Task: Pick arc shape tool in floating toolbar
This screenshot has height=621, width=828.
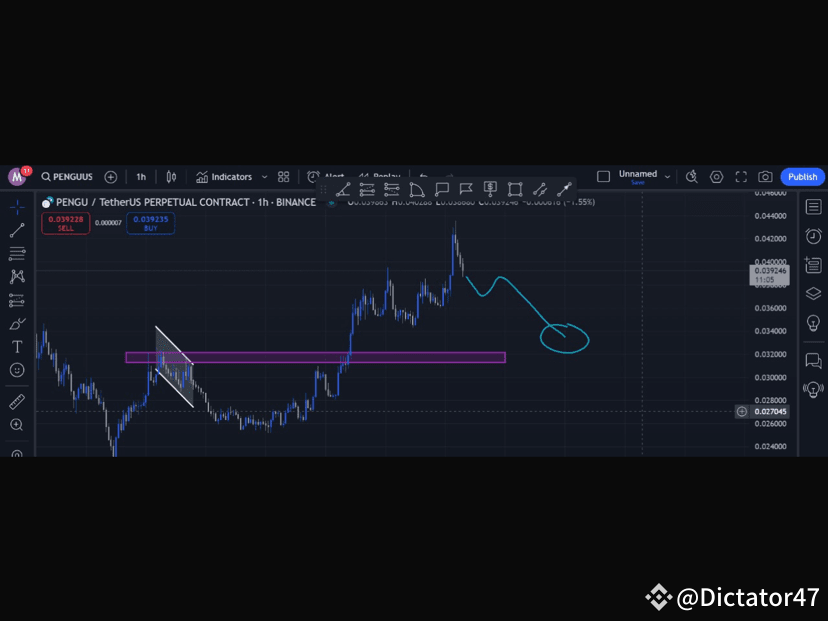Action: 417,189
